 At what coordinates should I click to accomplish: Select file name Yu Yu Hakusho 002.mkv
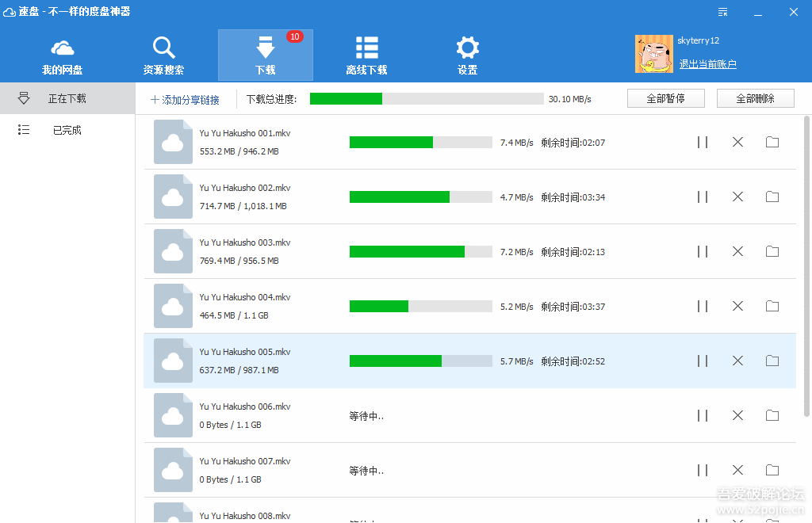pyautogui.click(x=245, y=188)
